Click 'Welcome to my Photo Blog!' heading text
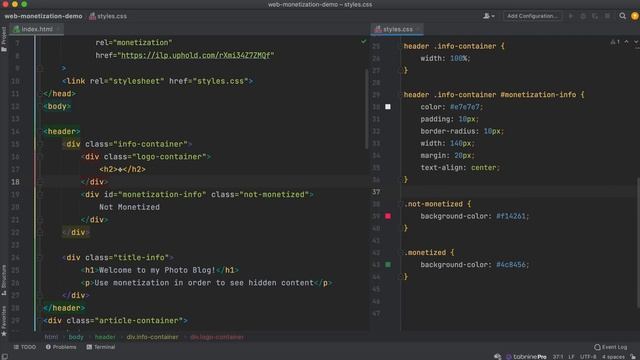The image size is (640, 360). [x=157, y=270]
